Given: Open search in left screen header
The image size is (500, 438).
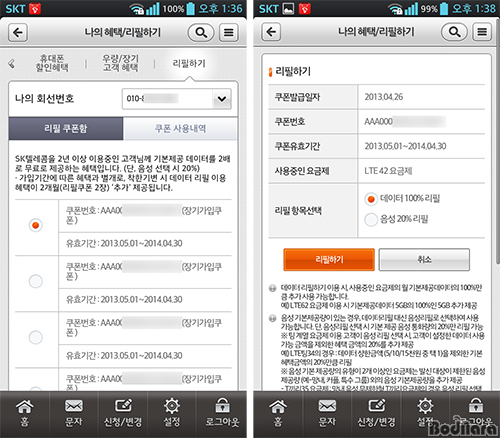Looking at the screenshot, I should [x=201, y=32].
